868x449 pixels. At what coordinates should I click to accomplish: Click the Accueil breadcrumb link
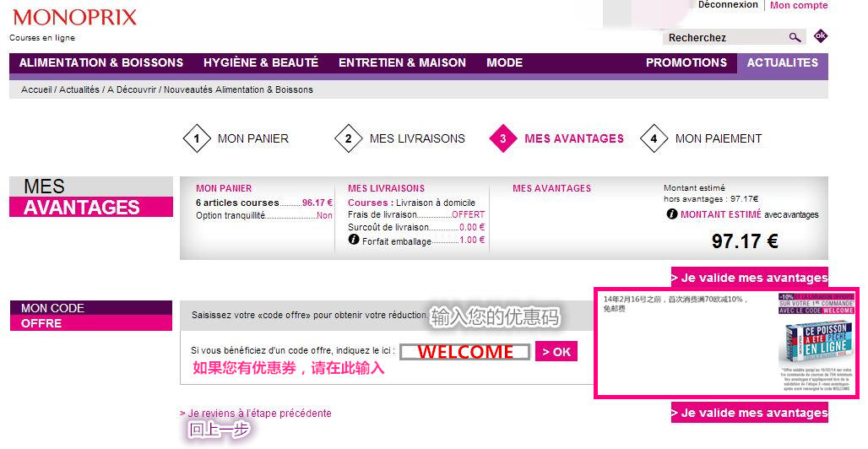point(36,89)
